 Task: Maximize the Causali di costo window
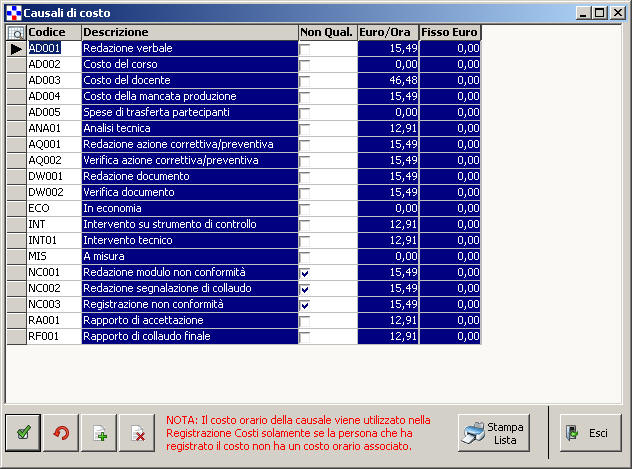tap(601, 12)
